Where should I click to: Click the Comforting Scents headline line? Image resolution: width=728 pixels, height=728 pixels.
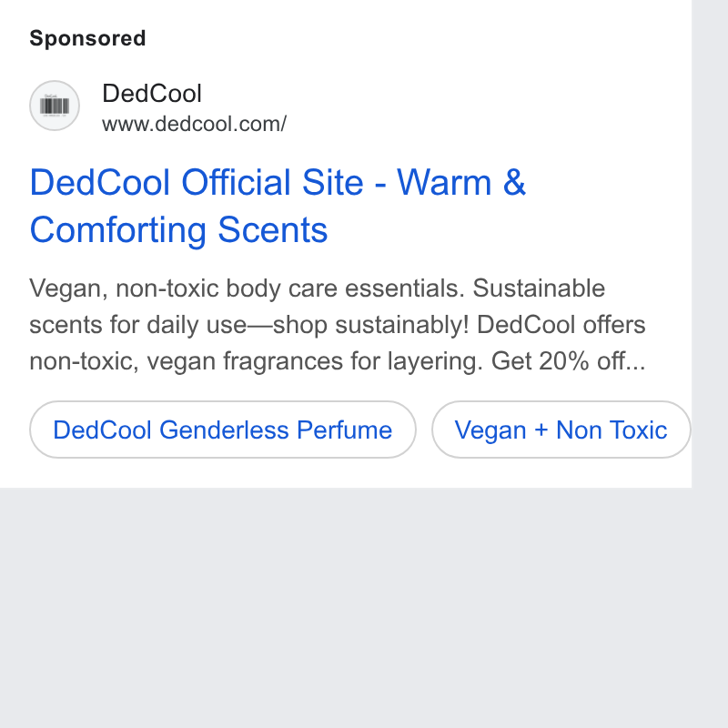coord(178,230)
